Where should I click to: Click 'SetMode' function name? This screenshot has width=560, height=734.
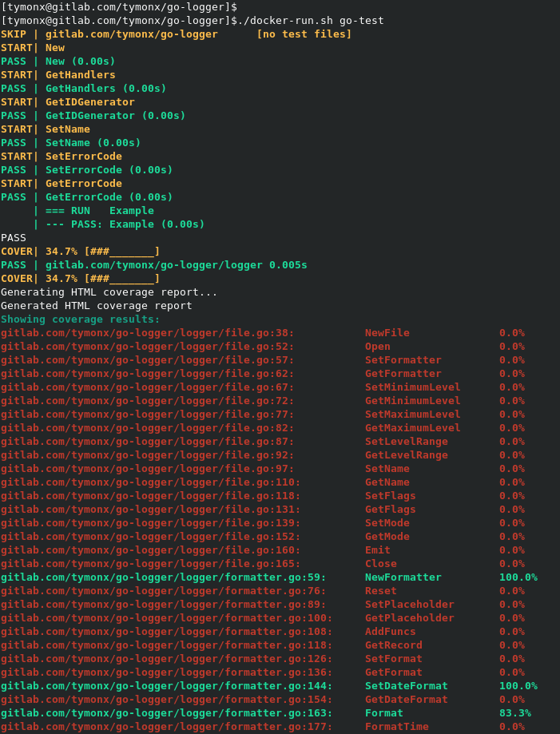click(387, 523)
